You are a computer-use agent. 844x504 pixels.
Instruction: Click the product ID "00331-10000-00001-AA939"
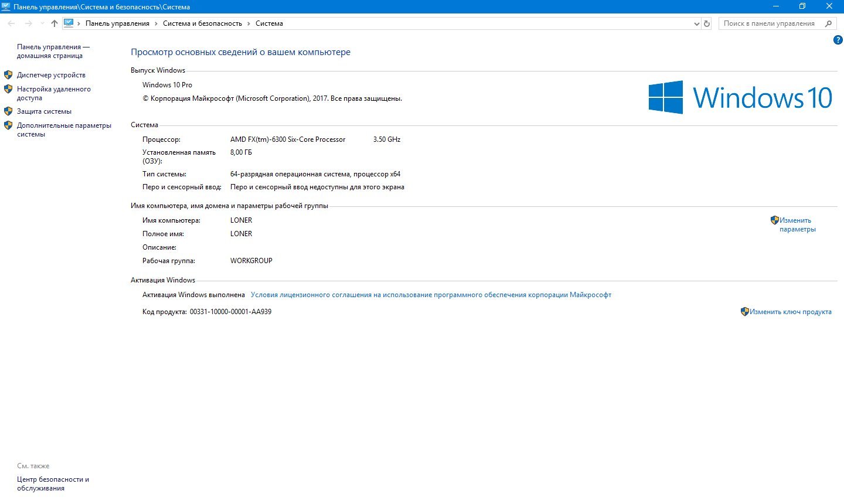(230, 312)
